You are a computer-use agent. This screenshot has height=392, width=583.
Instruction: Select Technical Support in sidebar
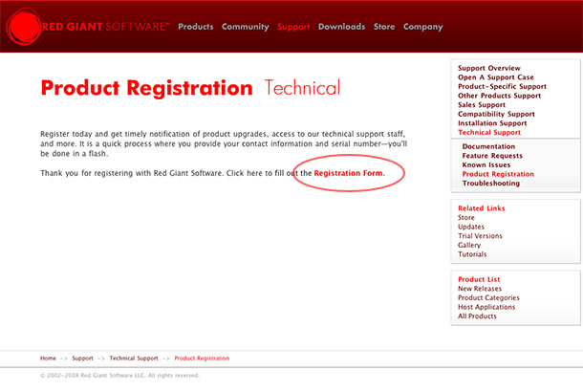pyautogui.click(x=489, y=132)
